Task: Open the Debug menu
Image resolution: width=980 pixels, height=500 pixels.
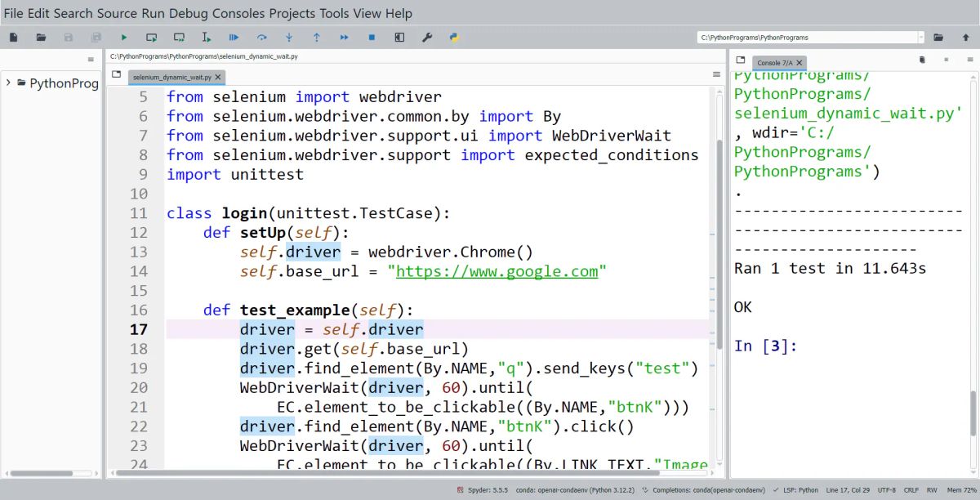Action: click(x=189, y=13)
